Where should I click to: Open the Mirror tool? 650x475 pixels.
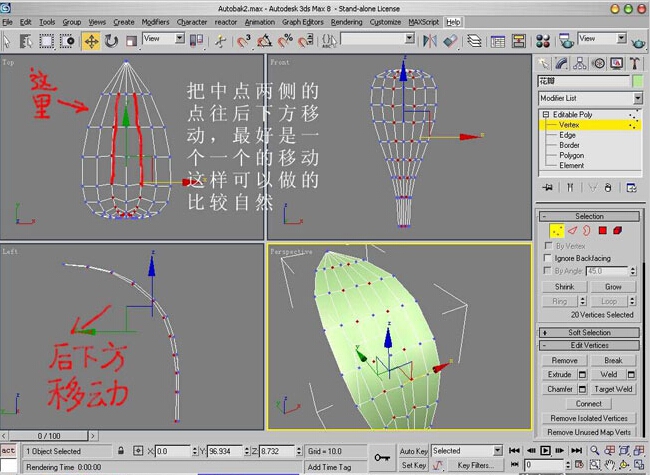(x=429, y=41)
